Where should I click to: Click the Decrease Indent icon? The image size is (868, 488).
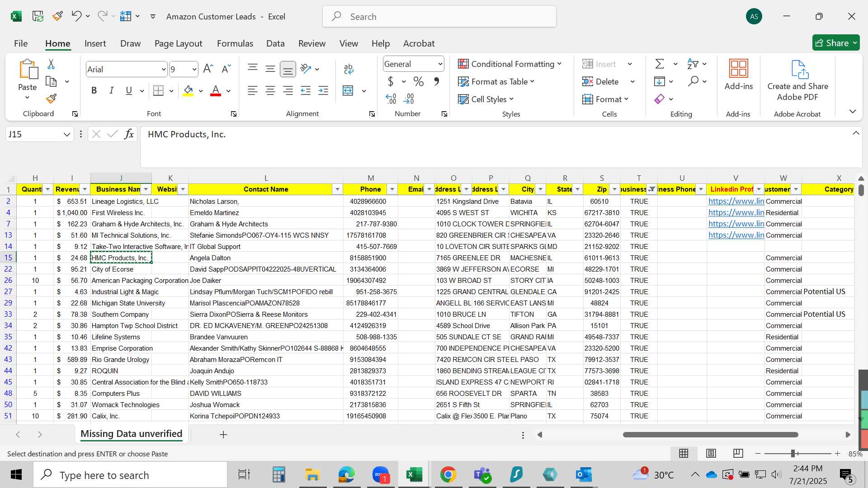click(306, 90)
